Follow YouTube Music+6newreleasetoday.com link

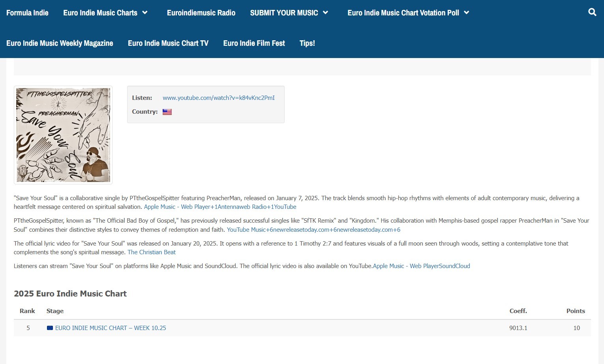pyautogui.click(x=313, y=230)
